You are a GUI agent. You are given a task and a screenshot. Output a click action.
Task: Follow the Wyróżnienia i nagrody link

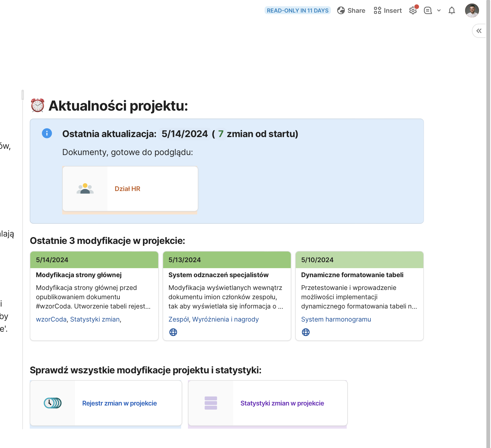click(225, 319)
